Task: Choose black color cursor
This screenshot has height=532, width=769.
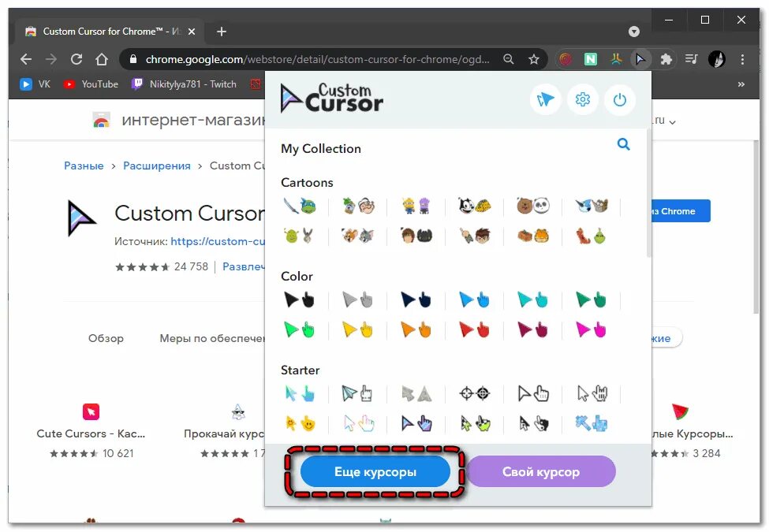Action: [299, 299]
